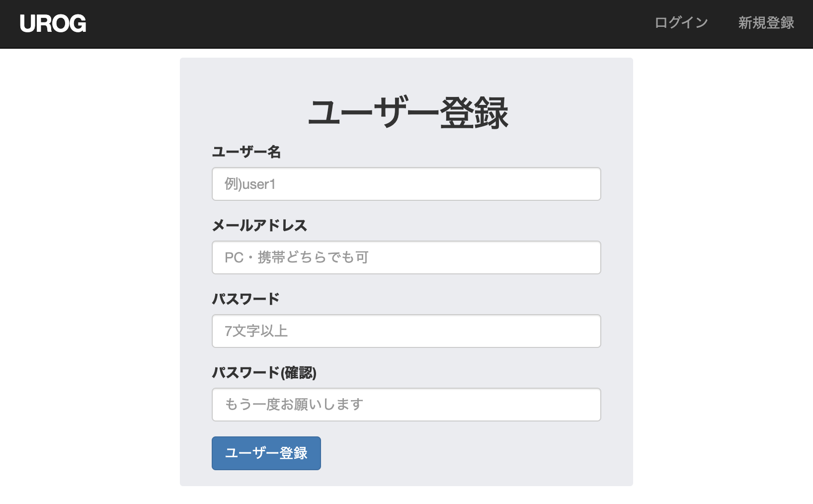Image resolution: width=813 pixels, height=504 pixels.
Task: Click the dark navigation bar background
Action: (348, 23)
